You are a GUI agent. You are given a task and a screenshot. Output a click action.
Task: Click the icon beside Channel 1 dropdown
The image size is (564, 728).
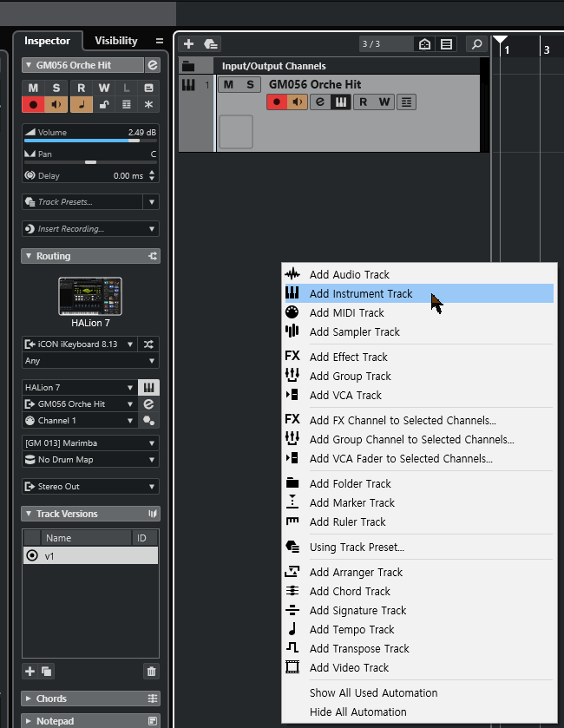click(148, 420)
